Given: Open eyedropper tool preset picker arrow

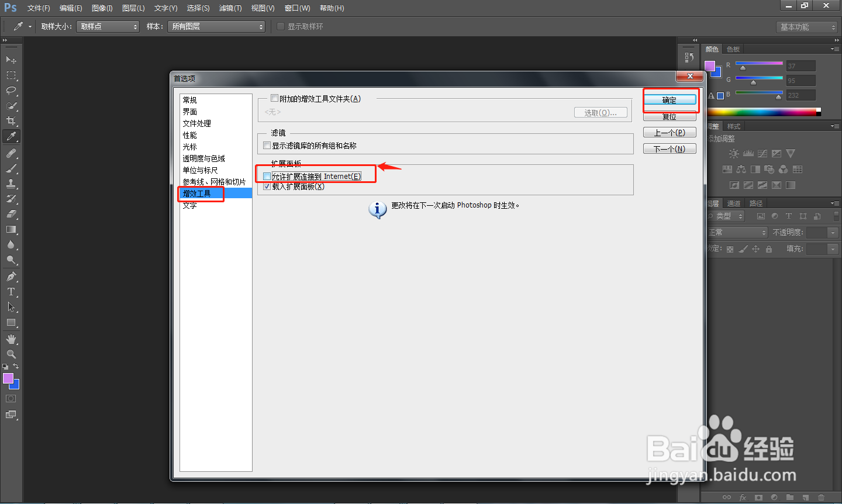Looking at the screenshot, I should coord(30,26).
